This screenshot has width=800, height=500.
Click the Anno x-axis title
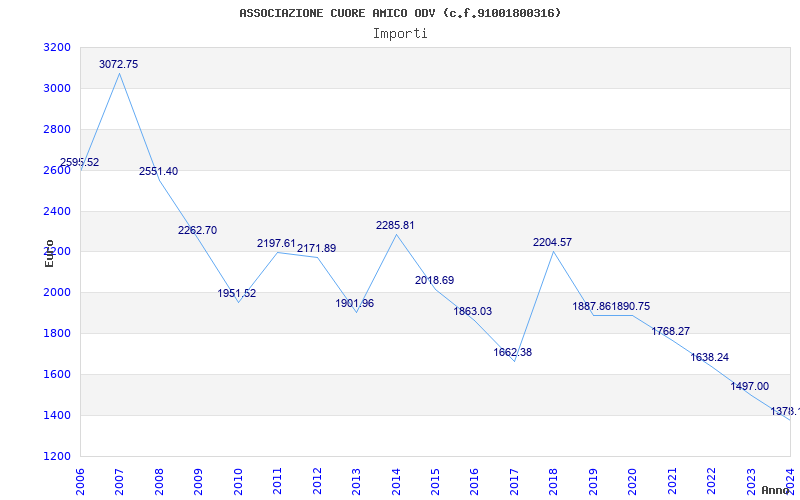[x=776, y=490]
